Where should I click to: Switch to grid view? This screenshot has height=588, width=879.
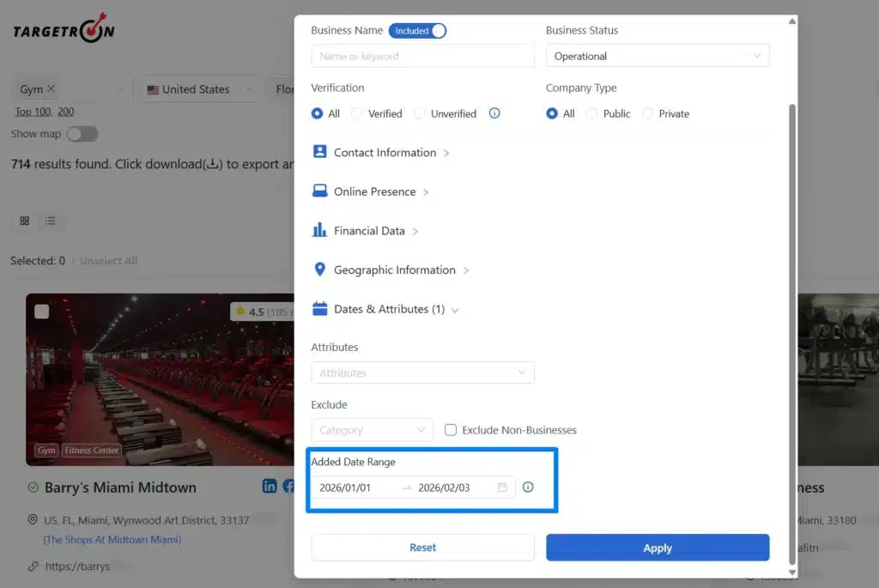[24, 221]
